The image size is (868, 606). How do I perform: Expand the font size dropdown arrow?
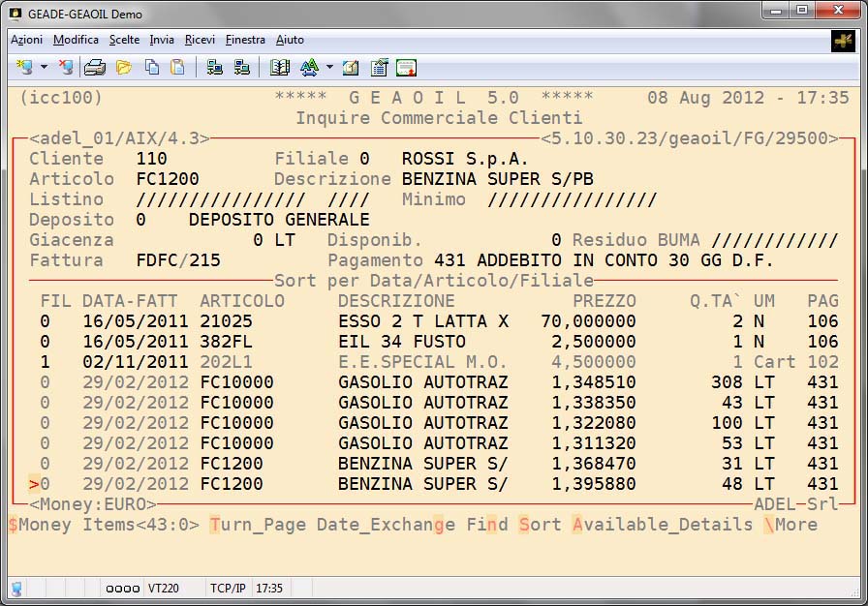329,68
